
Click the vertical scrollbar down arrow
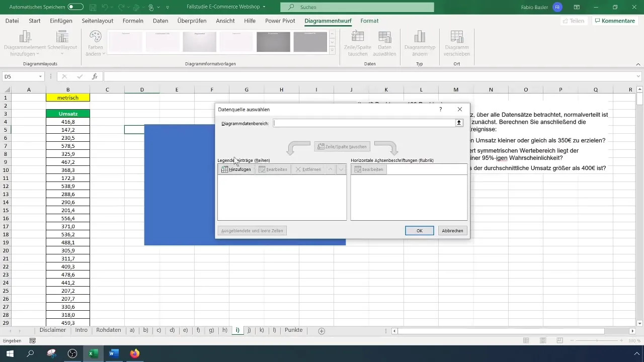coord(639,323)
